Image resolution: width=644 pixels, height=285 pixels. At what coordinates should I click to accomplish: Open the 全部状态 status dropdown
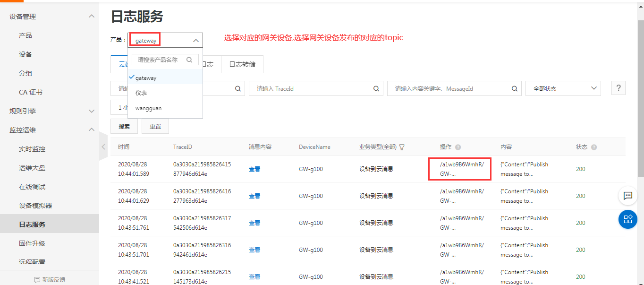tap(563, 88)
